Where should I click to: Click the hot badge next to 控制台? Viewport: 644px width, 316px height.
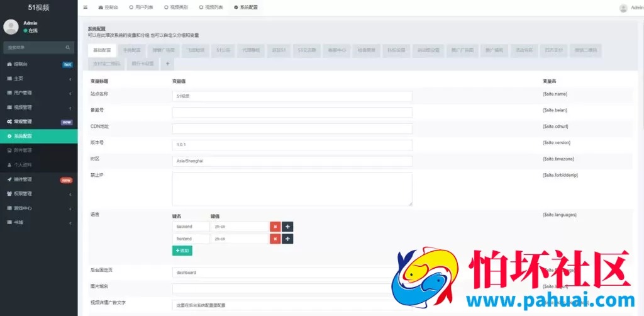68,64
